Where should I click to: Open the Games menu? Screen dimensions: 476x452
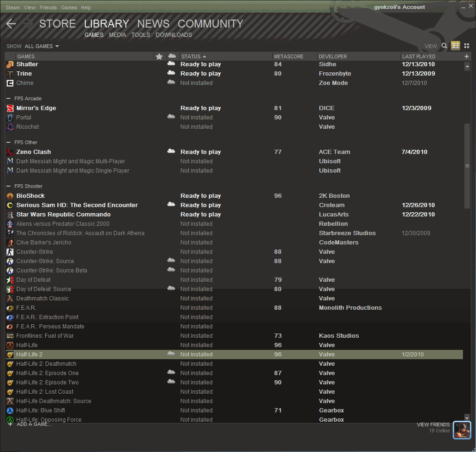tap(69, 7)
